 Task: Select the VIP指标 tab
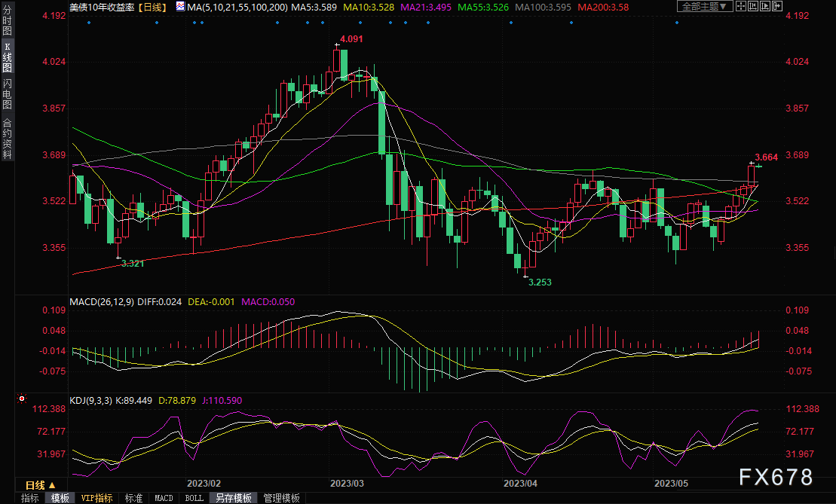(96, 498)
